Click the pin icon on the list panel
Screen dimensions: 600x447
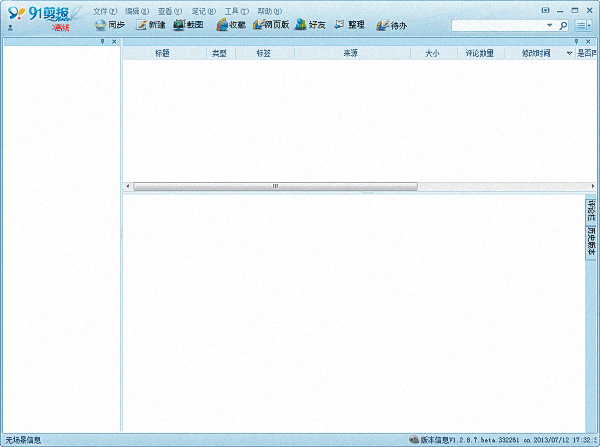(577, 42)
